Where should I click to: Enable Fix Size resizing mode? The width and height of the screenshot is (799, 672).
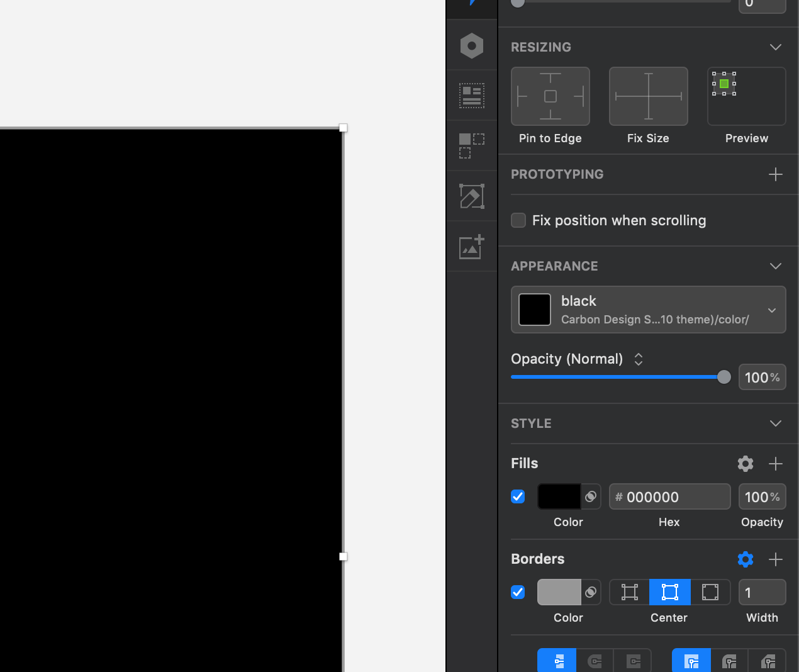(x=648, y=96)
